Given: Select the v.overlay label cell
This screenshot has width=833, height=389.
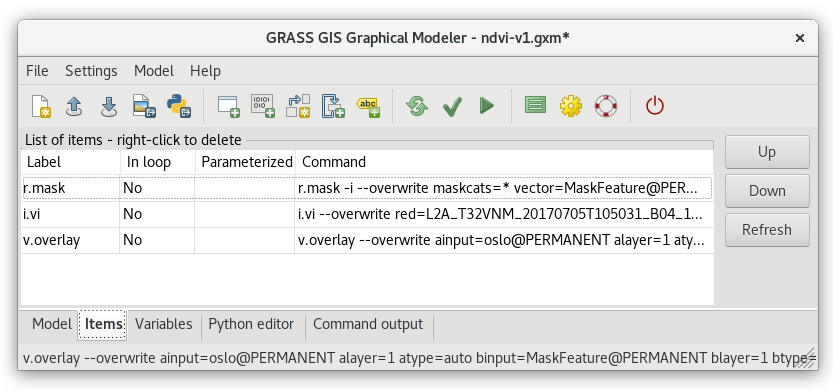Looking at the screenshot, I should point(71,240).
